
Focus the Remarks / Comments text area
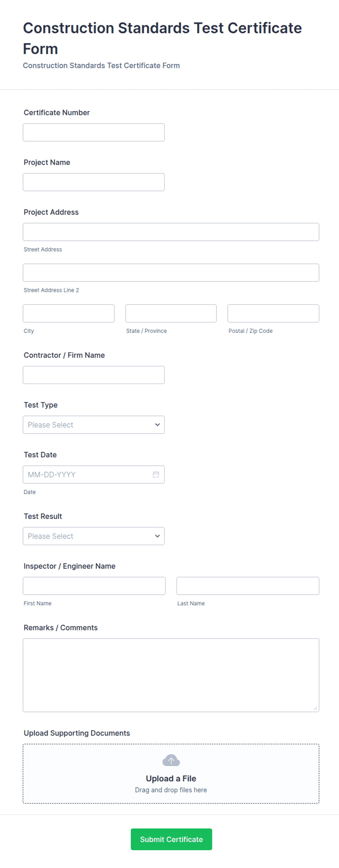[171, 675]
